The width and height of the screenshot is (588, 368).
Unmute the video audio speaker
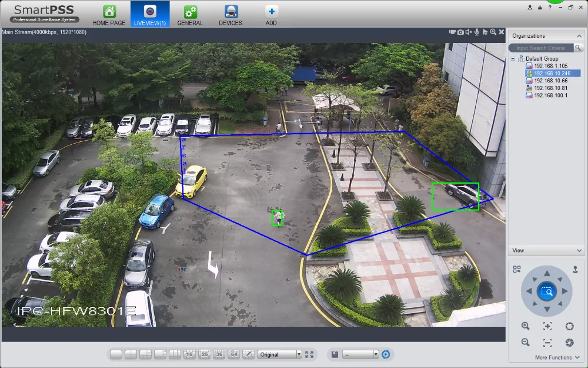point(469,32)
